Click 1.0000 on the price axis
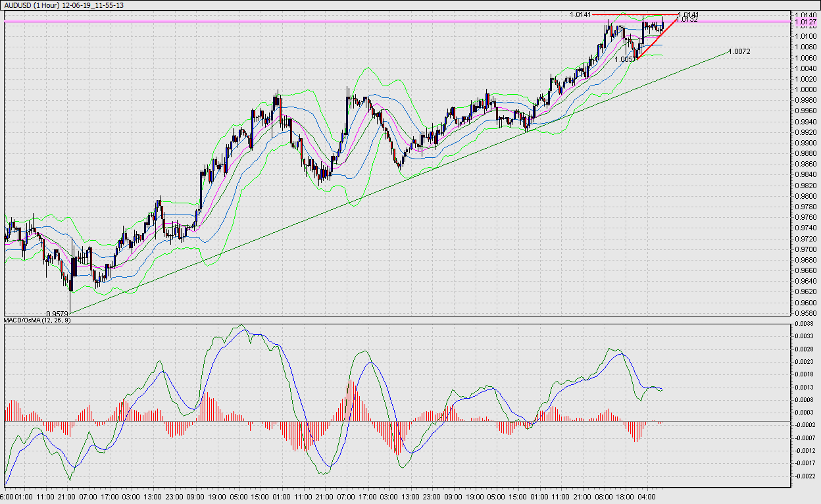The image size is (821, 504). pyautogui.click(x=806, y=89)
